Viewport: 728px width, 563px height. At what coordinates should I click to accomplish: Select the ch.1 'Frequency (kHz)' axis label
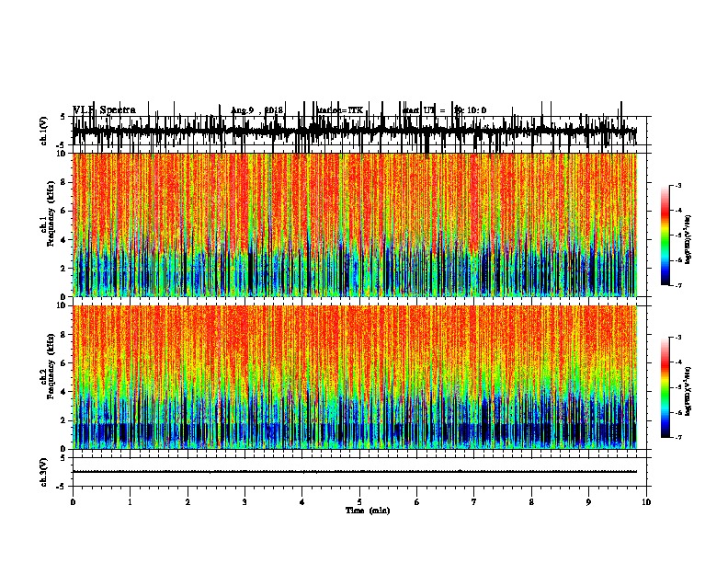click(x=51, y=213)
